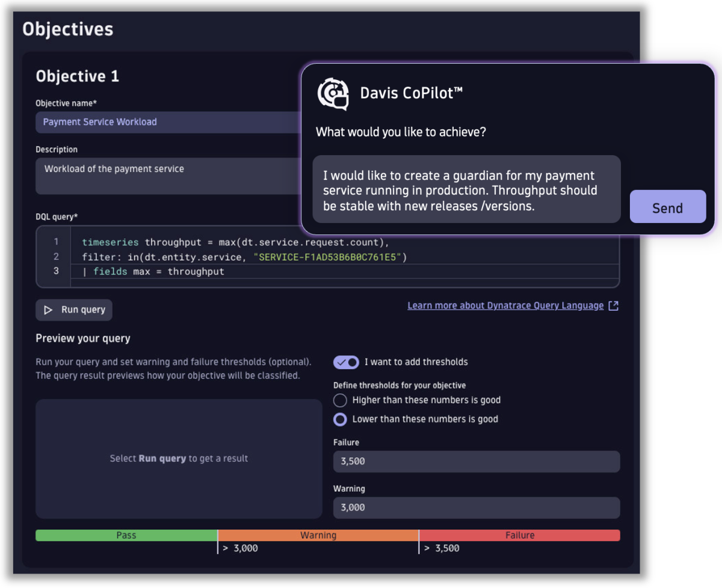Click the Warning threshold field showing 3,000
Viewport: 722px width, 588px height.
(475, 507)
